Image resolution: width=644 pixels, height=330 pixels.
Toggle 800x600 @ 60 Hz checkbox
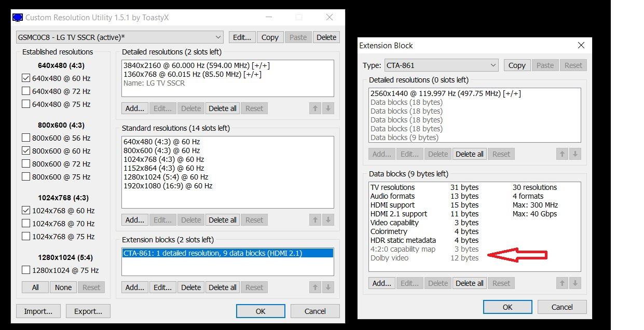click(26, 151)
